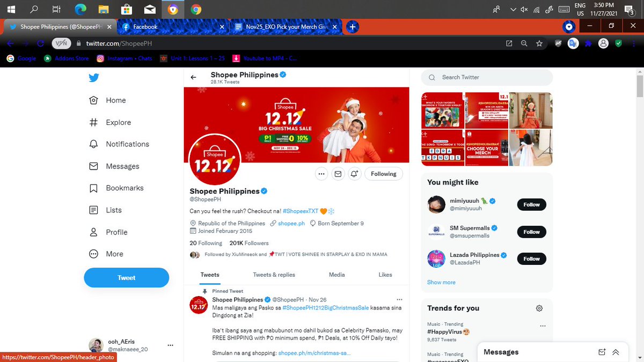Image resolution: width=644 pixels, height=362 pixels.
Task: Toggle tweet notifications bell for Shopee
Action: pos(355,174)
